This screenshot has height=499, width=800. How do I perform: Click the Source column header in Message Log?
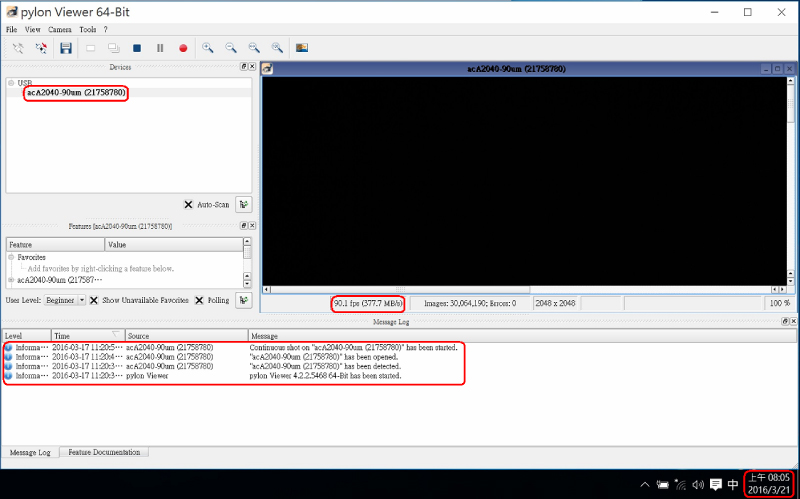[x=138, y=336]
